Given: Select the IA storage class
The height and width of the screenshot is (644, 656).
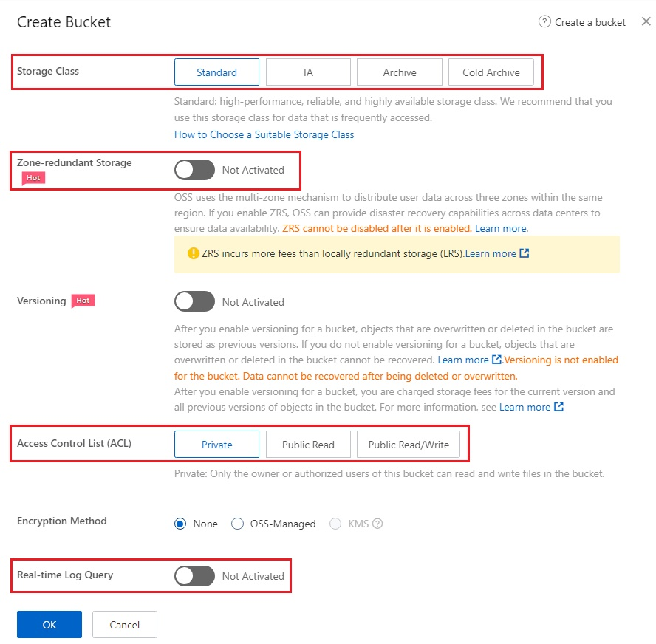Looking at the screenshot, I should pos(308,72).
